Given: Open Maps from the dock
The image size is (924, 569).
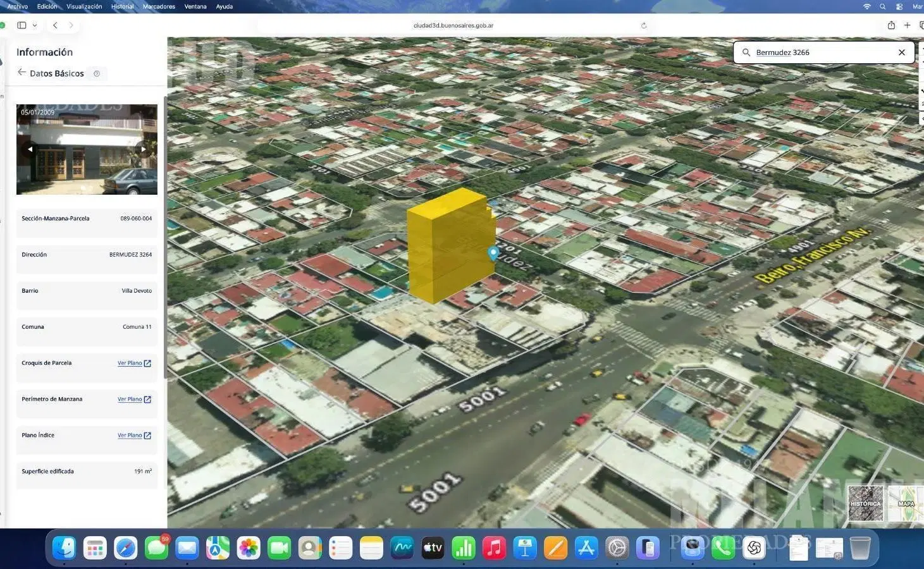Looking at the screenshot, I should tap(218, 548).
